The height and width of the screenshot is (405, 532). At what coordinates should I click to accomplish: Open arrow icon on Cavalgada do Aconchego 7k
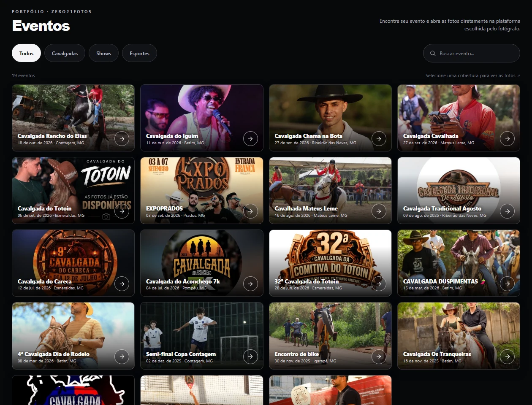250,284
